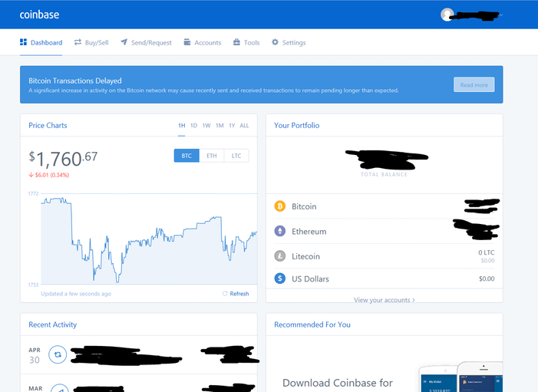Select the 1W chart time range
This screenshot has height=392, width=538.
[x=206, y=125]
